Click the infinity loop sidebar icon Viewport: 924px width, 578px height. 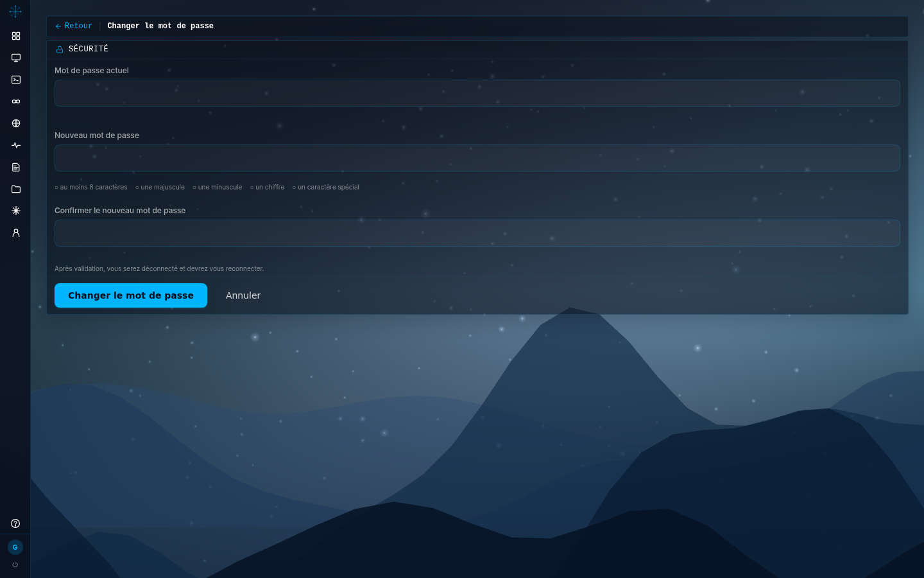click(16, 101)
